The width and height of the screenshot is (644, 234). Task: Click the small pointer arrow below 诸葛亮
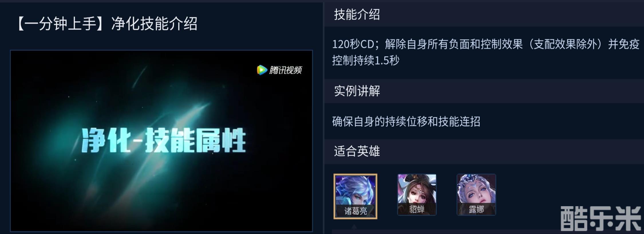[354, 227]
